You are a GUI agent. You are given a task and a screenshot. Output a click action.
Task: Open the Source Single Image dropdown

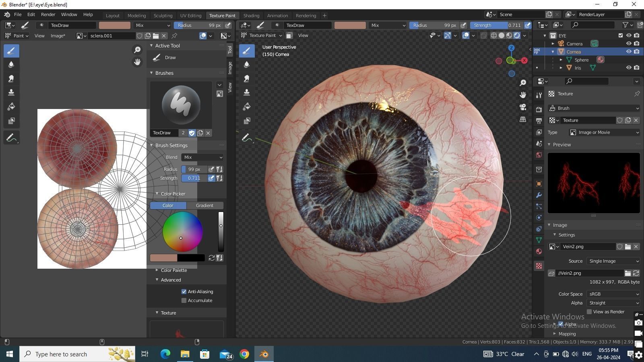pos(613,261)
